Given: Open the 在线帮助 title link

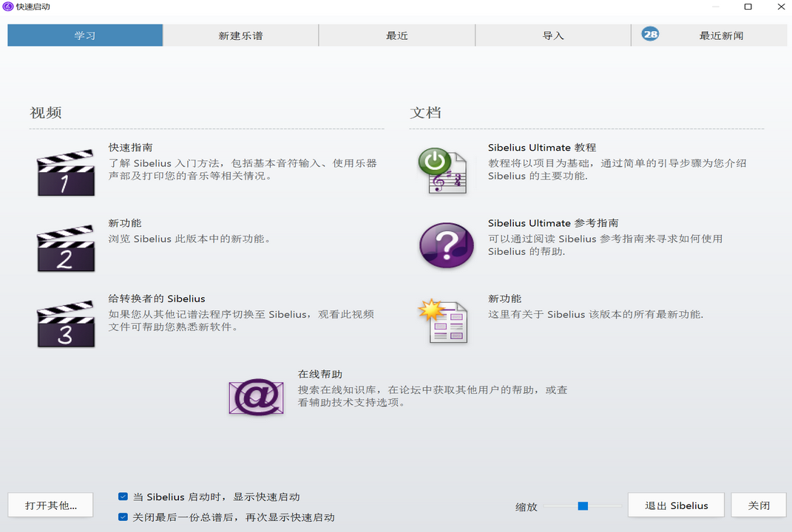Looking at the screenshot, I should pyautogui.click(x=319, y=374).
